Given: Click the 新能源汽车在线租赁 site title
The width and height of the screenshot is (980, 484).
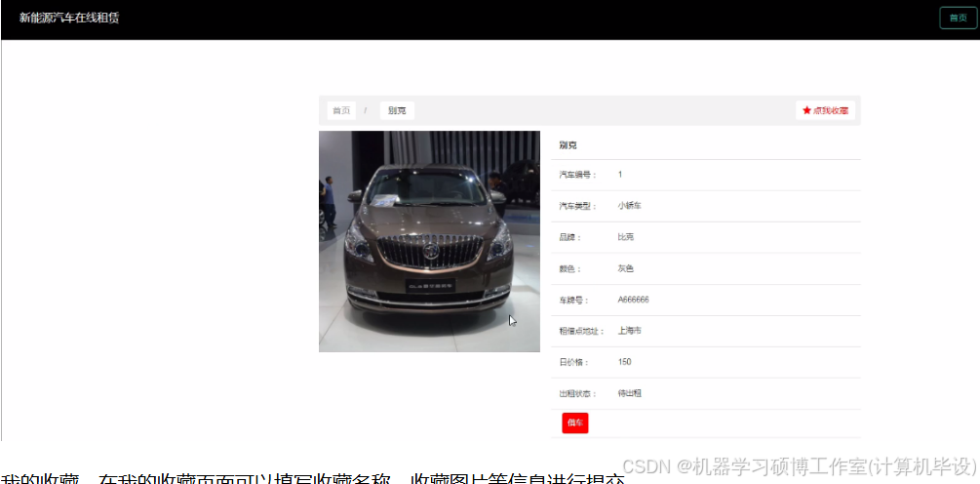Looking at the screenshot, I should (69, 18).
